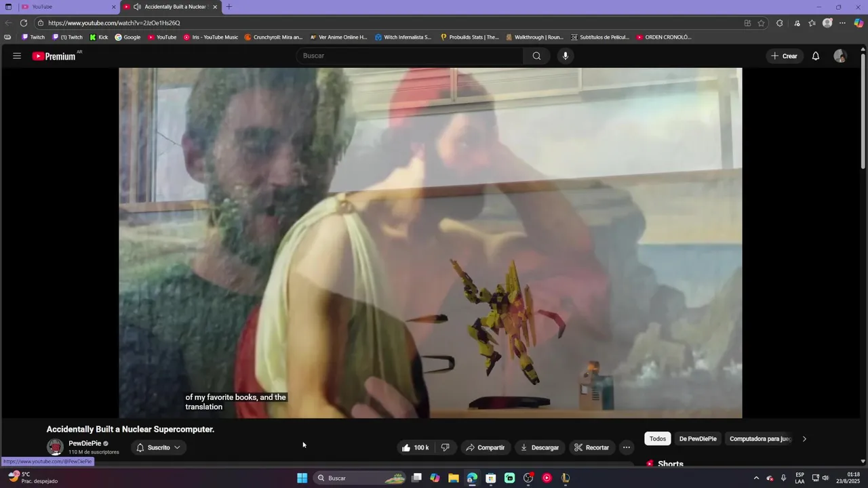
Task: Select the Todos filter chip
Action: tap(658, 439)
